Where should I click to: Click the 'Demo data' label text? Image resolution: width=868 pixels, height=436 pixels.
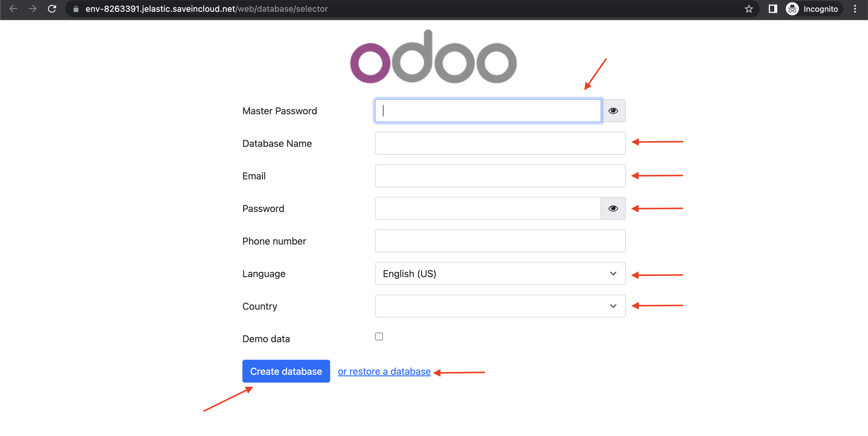tap(266, 339)
